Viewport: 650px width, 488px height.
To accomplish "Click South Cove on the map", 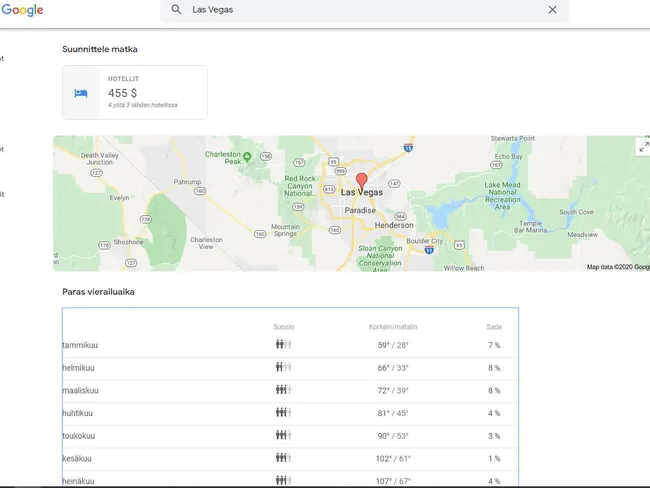I will (x=576, y=212).
